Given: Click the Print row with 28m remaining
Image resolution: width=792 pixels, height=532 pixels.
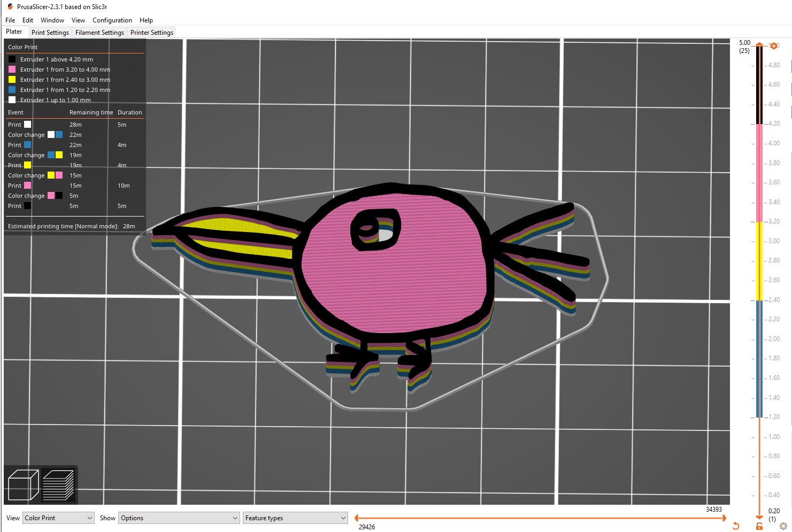Looking at the screenshot, I should (75, 125).
